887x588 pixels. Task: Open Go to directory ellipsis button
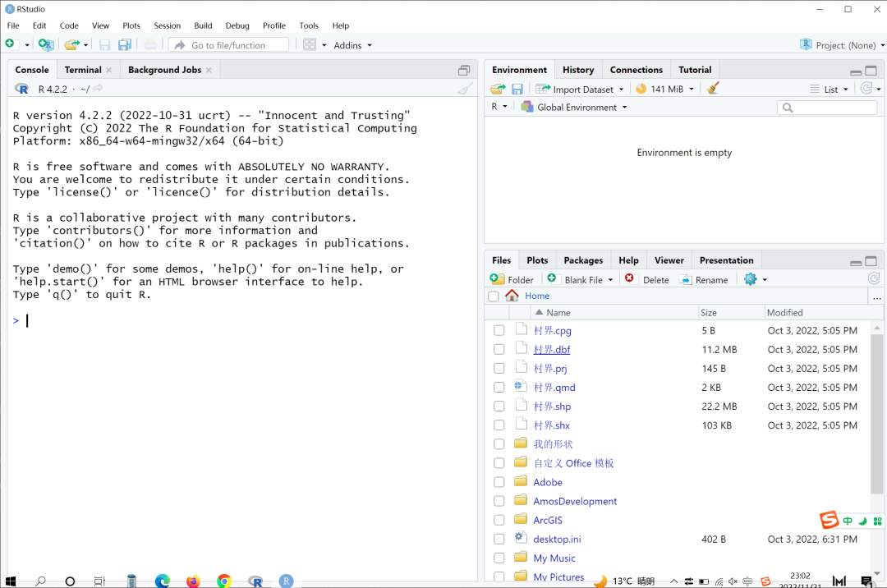[876, 297]
